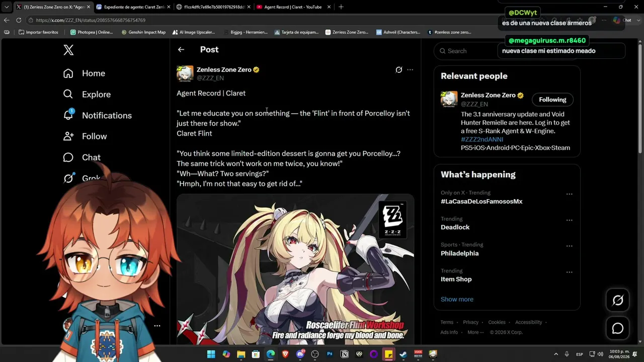The height and width of the screenshot is (362, 644).
Task: Go back with the Post back arrow
Action: click(181, 49)
